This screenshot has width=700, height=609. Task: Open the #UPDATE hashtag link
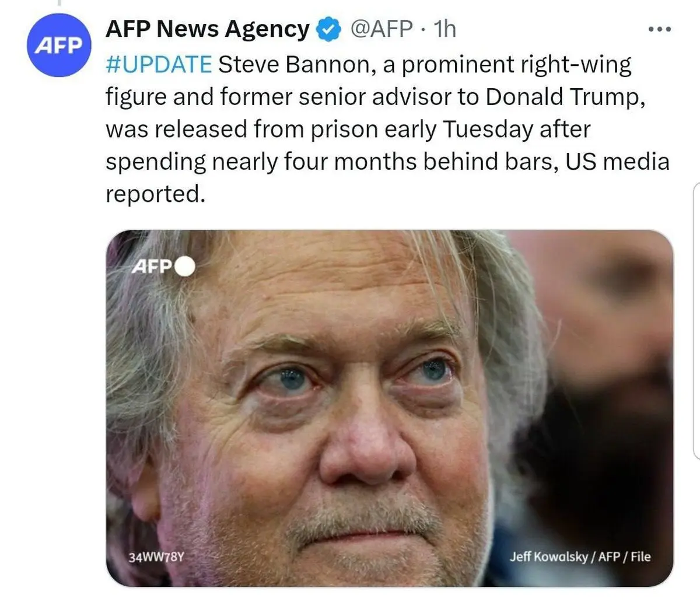point(159,65)
